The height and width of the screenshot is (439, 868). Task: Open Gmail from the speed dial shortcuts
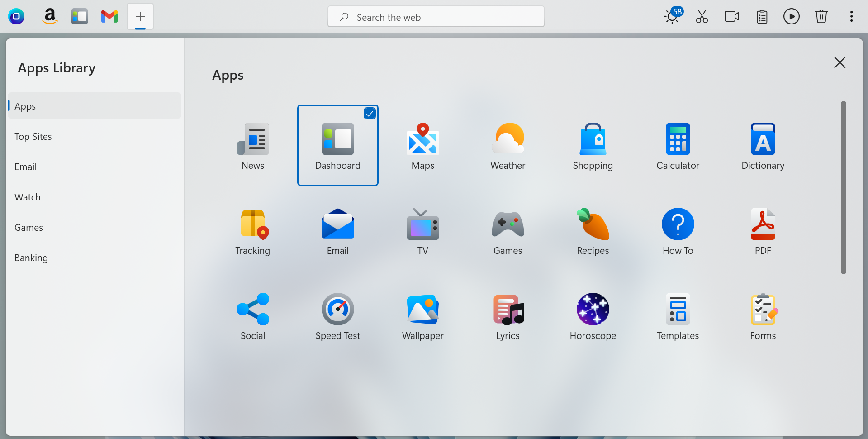[x=109, y=16]
